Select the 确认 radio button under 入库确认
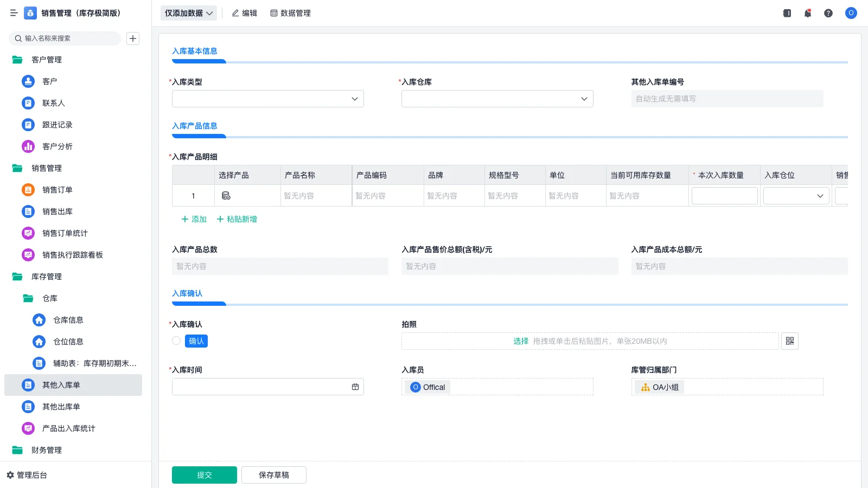The width and height of the screenshot is (868, 488). (176, 341)
